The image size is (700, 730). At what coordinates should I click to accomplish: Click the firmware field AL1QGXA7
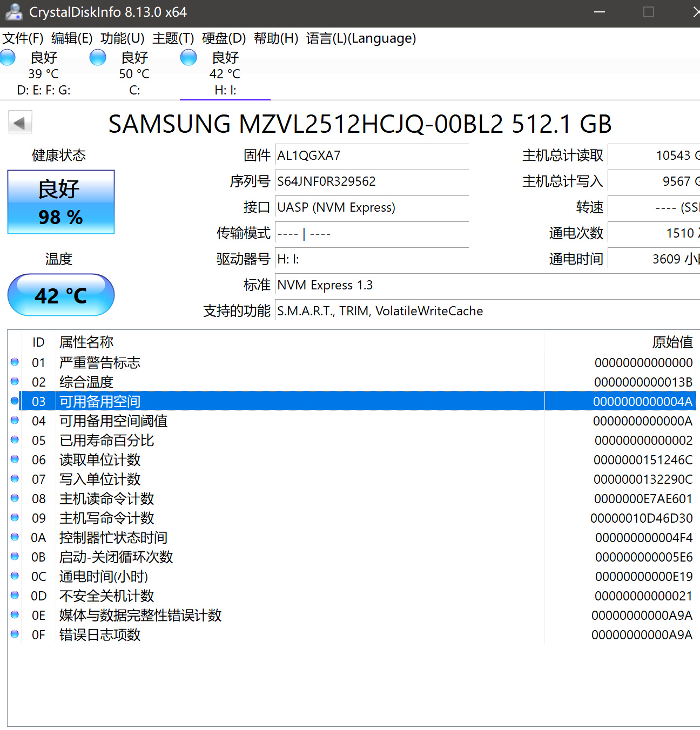372,156
